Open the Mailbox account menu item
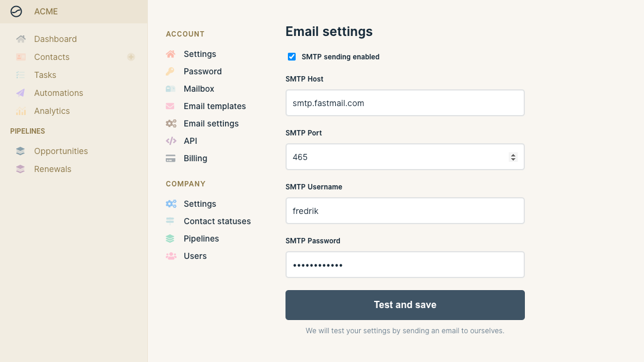 coord(199,89)
